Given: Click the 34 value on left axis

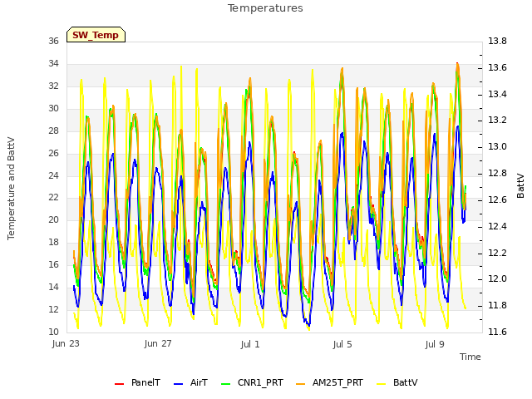Looking at the screenshot, I should tap(53, 63).
